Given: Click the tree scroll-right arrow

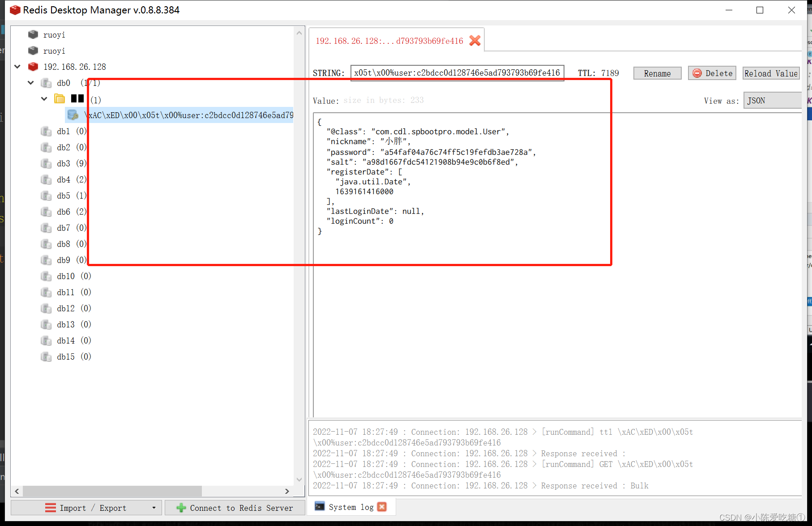Looking at the screenshot, I should 287,491.
